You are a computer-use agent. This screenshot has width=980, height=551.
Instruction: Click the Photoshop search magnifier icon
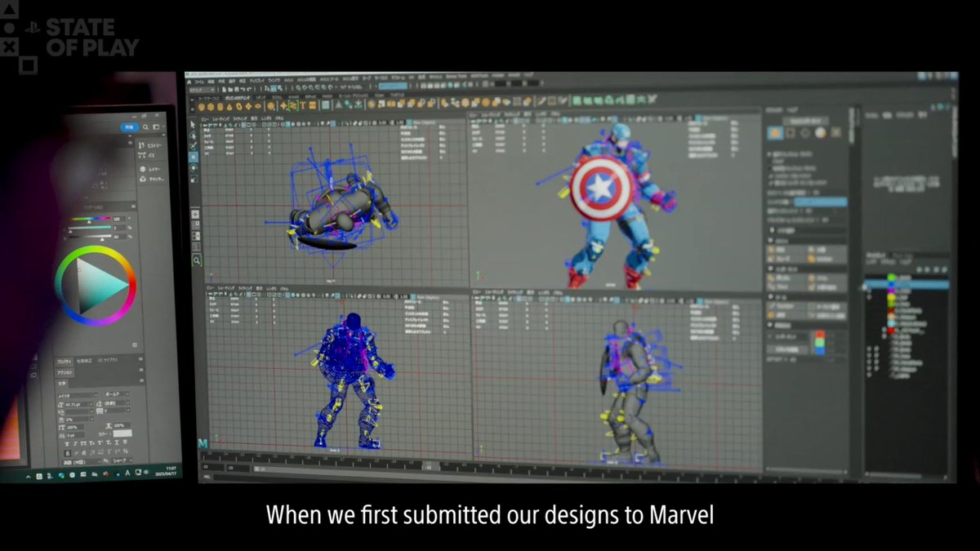pos(145,127)
